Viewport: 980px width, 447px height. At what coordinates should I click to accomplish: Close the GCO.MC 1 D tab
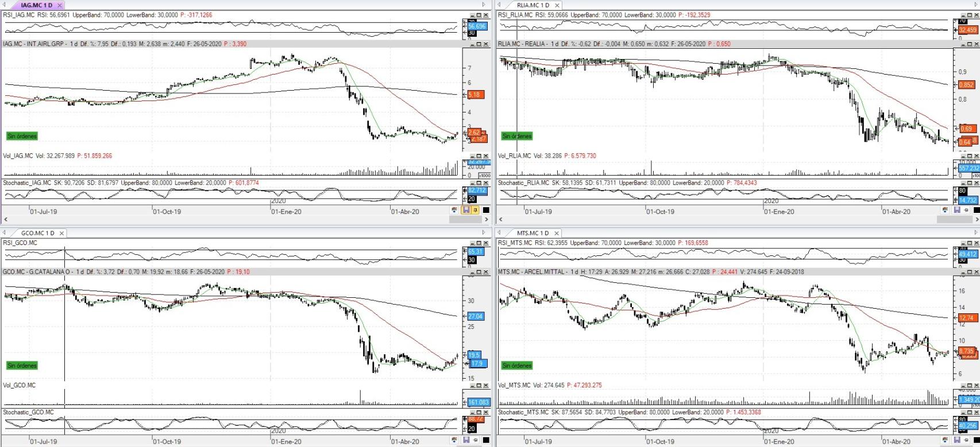(x=61, y=233)
